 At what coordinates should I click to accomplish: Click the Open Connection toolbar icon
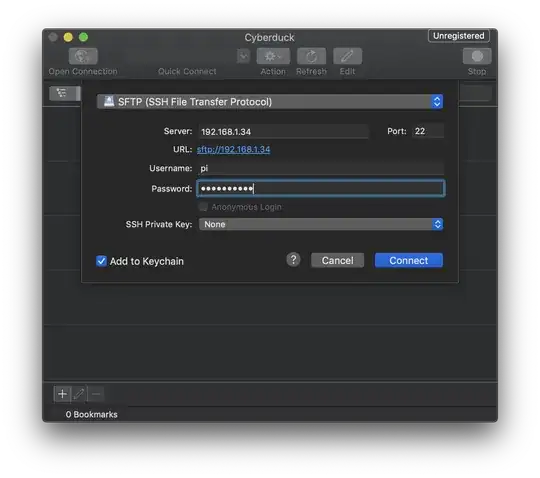click(83, 56)
